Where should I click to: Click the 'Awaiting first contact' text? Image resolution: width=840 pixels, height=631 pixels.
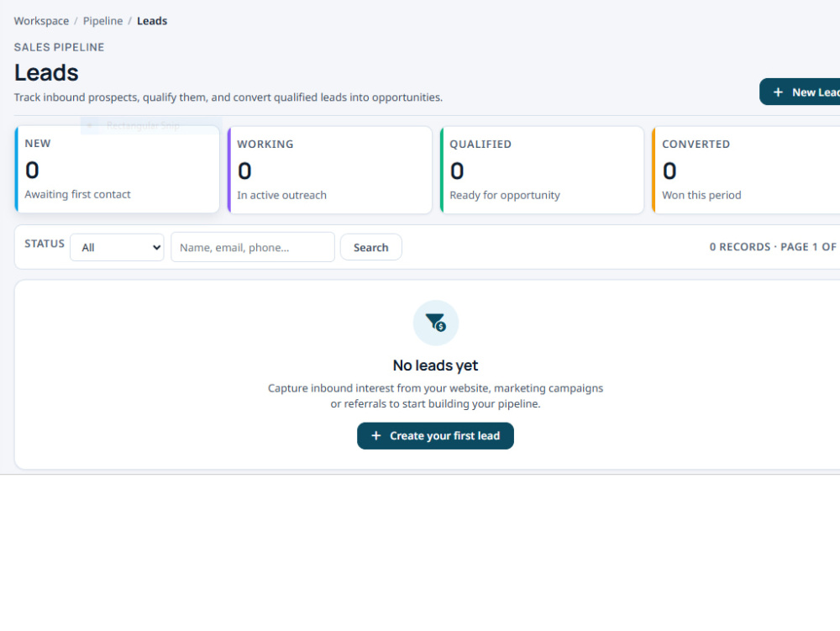pos(77,194)
